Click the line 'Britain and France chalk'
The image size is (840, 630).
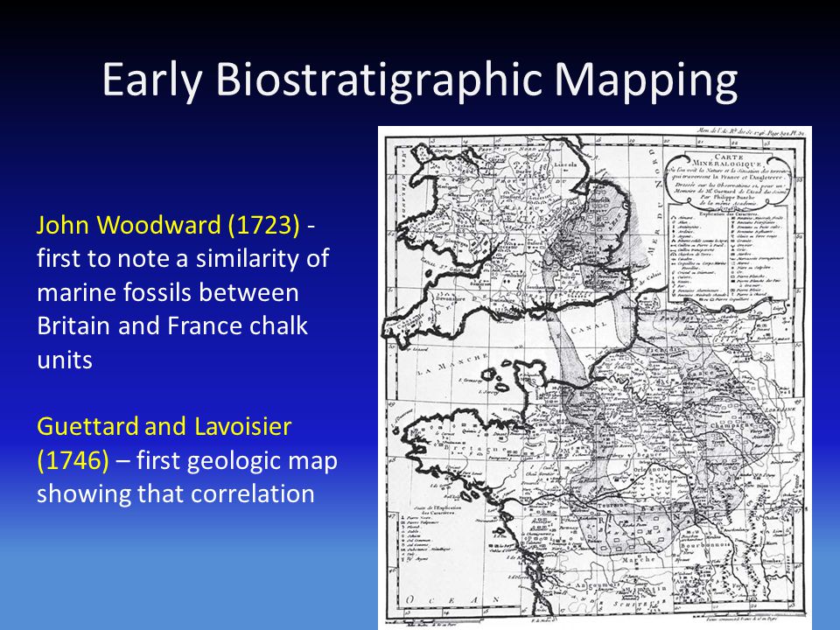pos(172,325)
